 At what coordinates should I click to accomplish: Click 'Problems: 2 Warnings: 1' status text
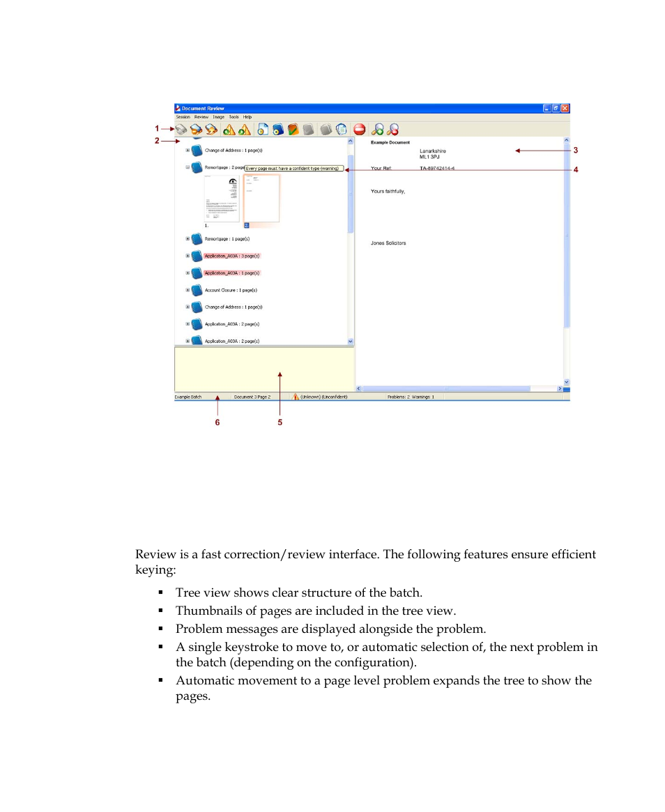coord(411,397)
